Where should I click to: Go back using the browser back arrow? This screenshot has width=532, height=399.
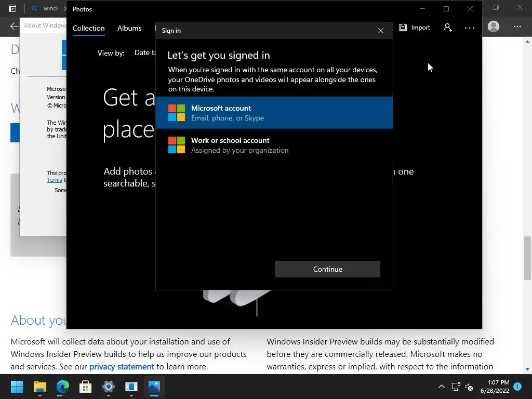(x=14, y=26)
